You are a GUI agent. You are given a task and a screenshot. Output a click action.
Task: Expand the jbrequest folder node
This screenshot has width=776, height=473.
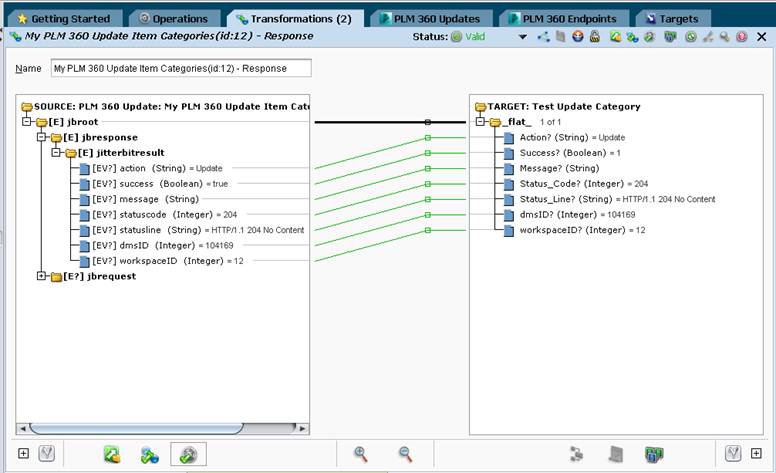click(x=42, y=276)
